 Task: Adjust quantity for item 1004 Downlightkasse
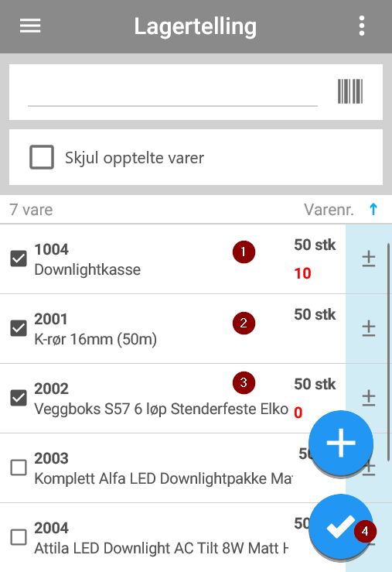click(369, 259)
